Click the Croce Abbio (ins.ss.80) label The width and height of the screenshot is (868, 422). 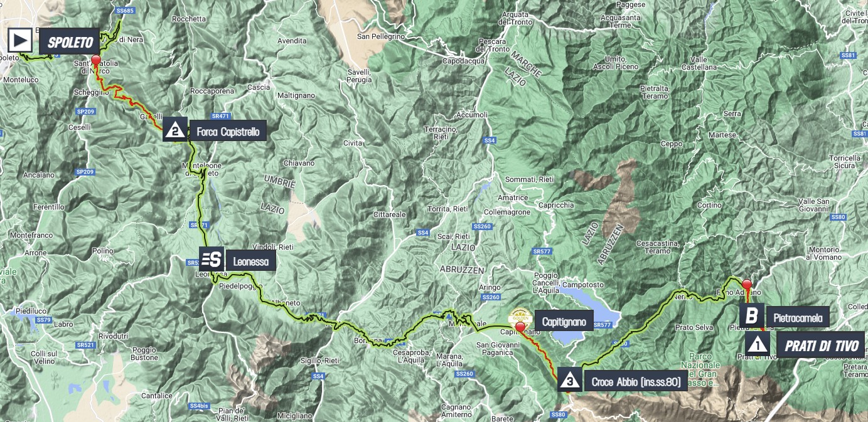click(635, 380)
